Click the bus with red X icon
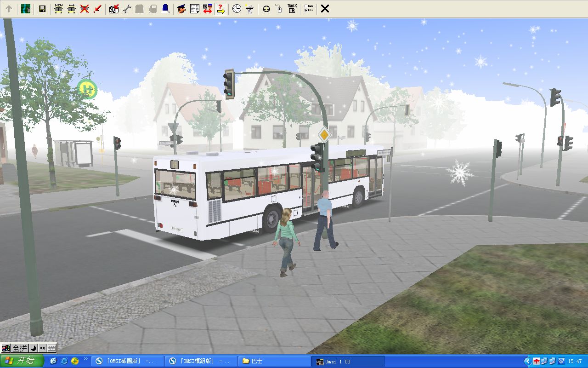 pos(84,9)
